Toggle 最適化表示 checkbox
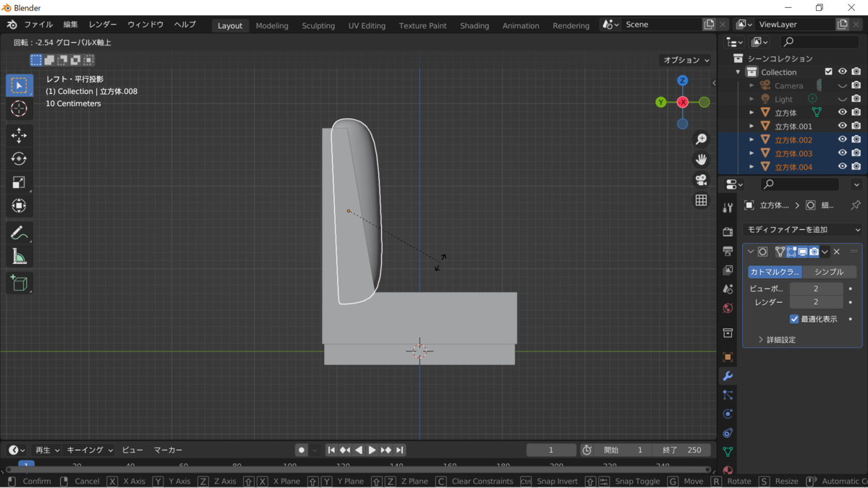Image resolution: width=868 pixels, height=488 pixels. [x=794, y=319]
